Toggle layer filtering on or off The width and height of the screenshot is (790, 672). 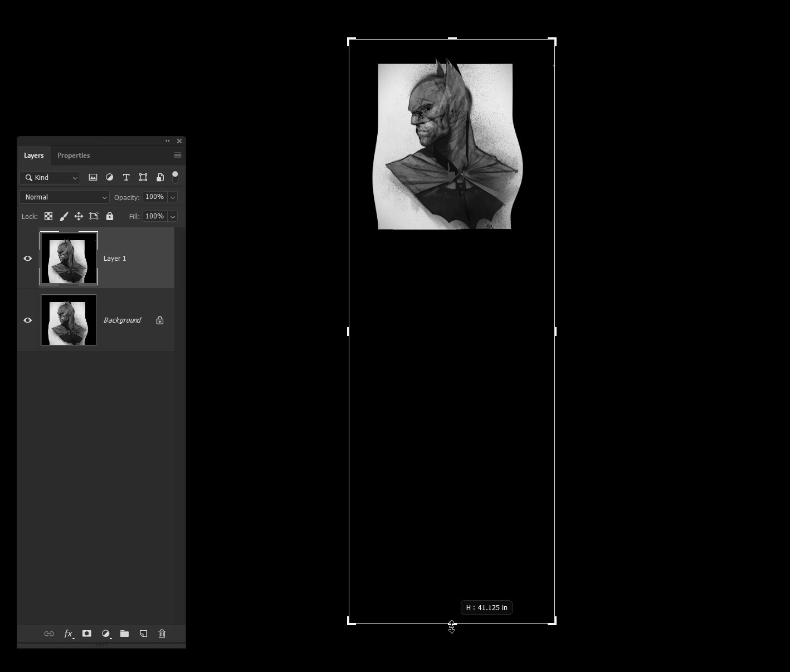click(x=175, y=177)
